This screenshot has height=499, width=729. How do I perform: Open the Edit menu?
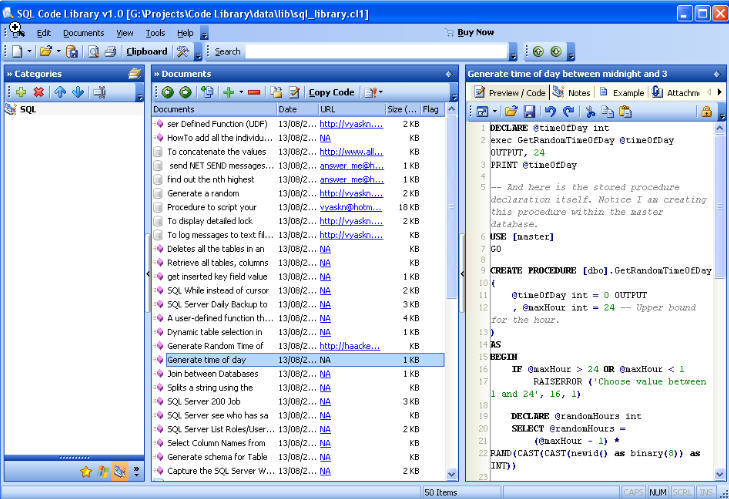click(44, 33)
